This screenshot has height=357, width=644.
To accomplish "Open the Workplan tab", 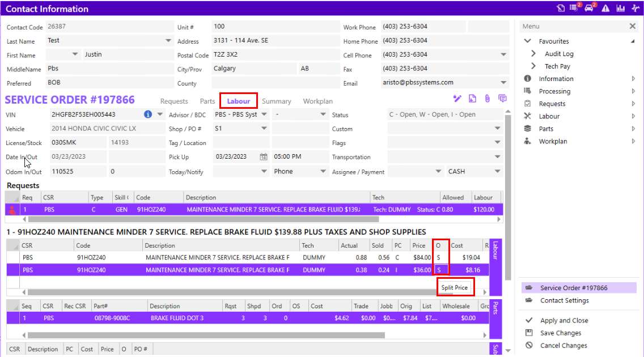I will (x=318, y=101).
